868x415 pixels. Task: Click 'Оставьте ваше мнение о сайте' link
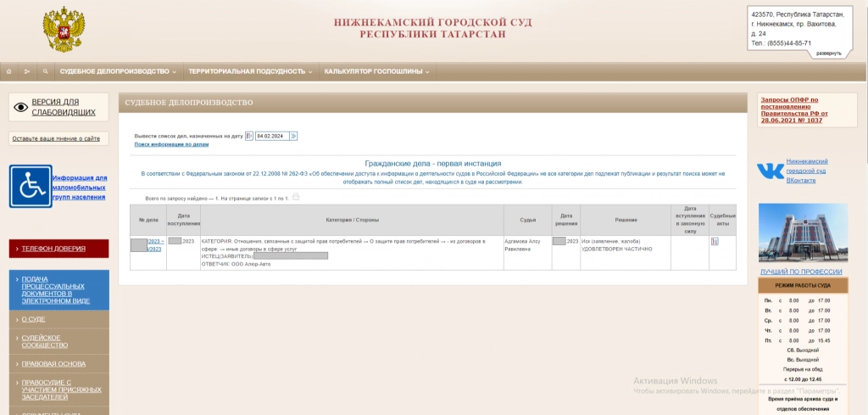[x=56, y=138]
